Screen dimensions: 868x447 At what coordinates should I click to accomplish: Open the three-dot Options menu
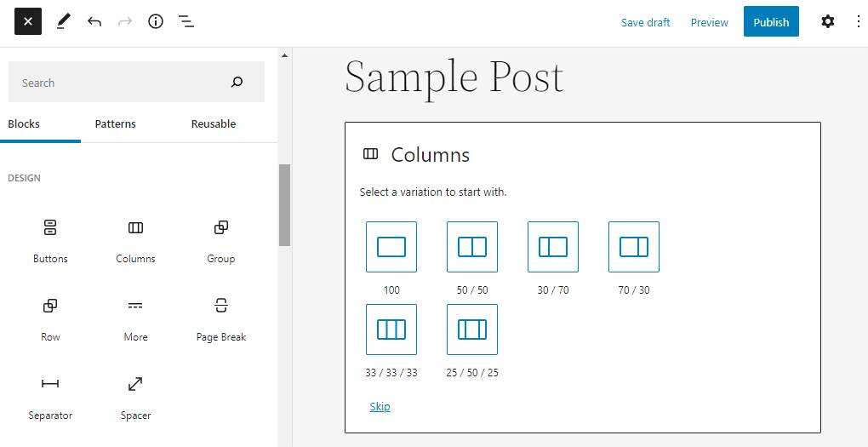(858, 22)
